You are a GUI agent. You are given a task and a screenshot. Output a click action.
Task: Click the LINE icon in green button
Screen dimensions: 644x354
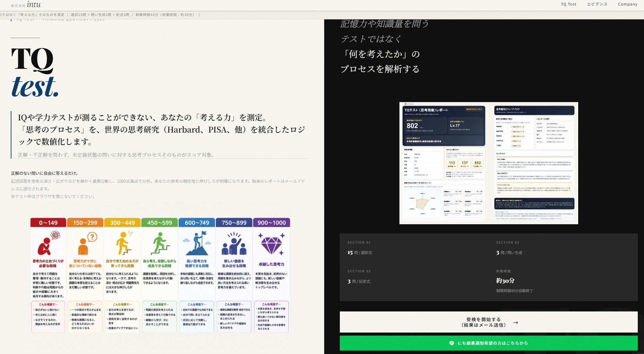pyautogui.click(x=451, y=343)
